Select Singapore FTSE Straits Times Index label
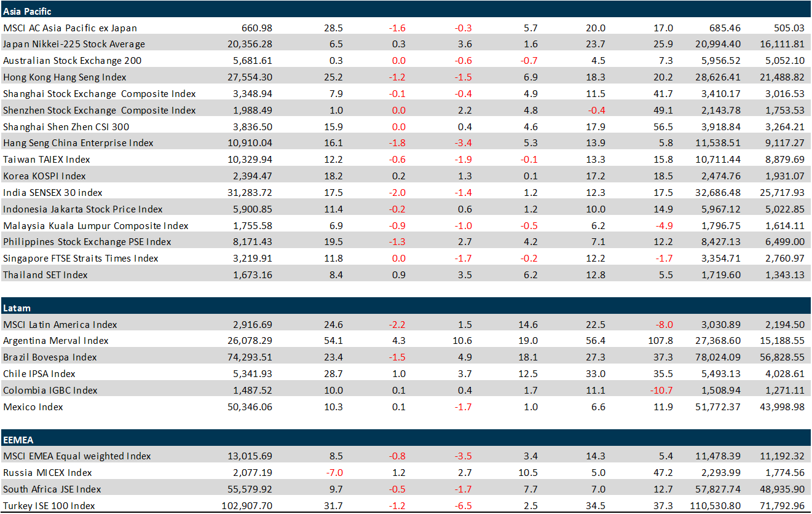 tap(81, 259)
